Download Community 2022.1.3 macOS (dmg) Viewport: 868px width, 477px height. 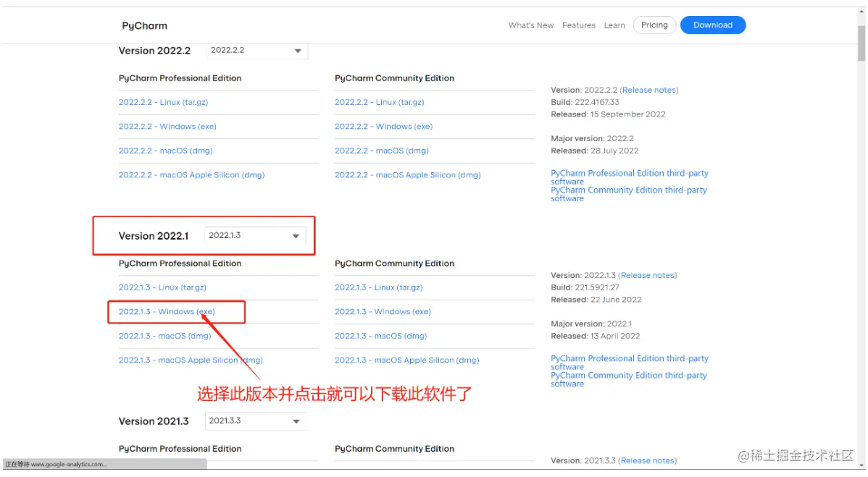pos(381,336)
